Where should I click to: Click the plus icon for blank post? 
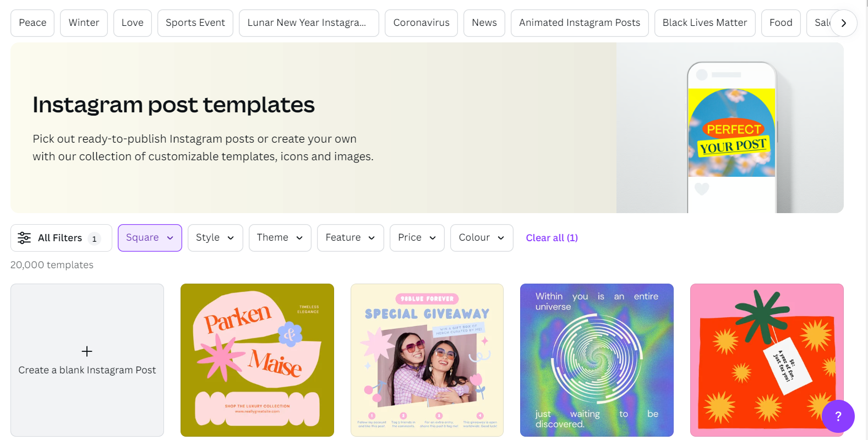pyautogui.click(x=87, y=351)
